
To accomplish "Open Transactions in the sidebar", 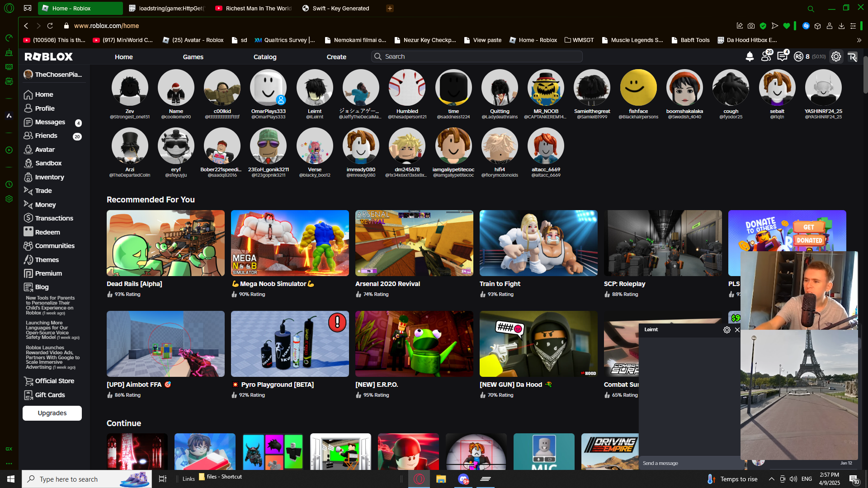I will (x=54, y=218).
